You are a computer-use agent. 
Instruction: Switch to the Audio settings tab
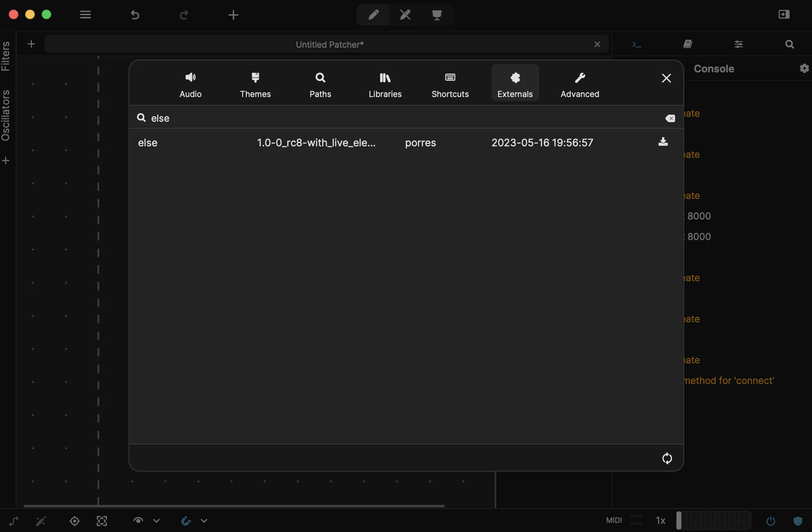coord(190,83)
